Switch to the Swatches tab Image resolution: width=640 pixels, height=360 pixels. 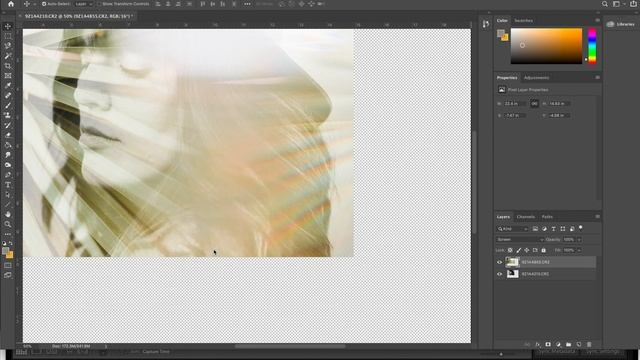pos(523,20)
